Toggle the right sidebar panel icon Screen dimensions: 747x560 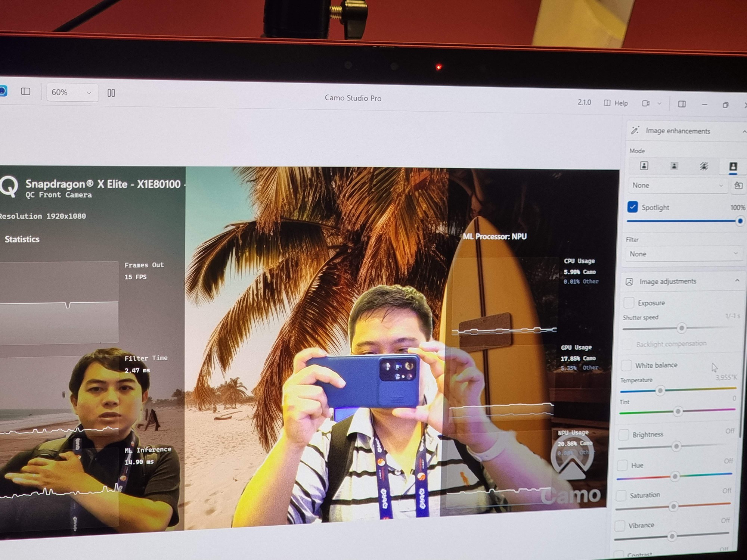click(x=682, y=104)
